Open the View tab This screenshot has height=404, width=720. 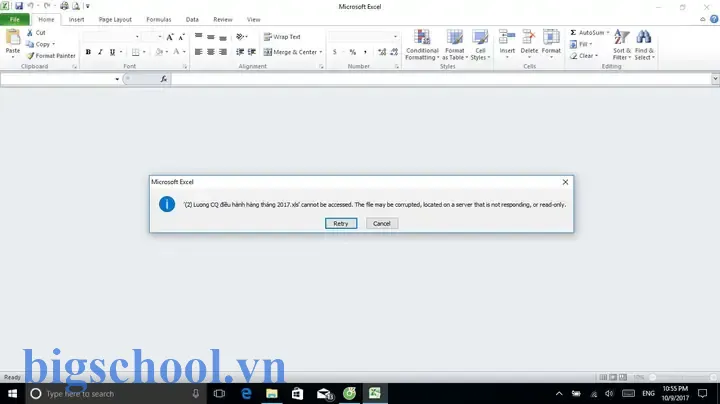tap(253, 20)
